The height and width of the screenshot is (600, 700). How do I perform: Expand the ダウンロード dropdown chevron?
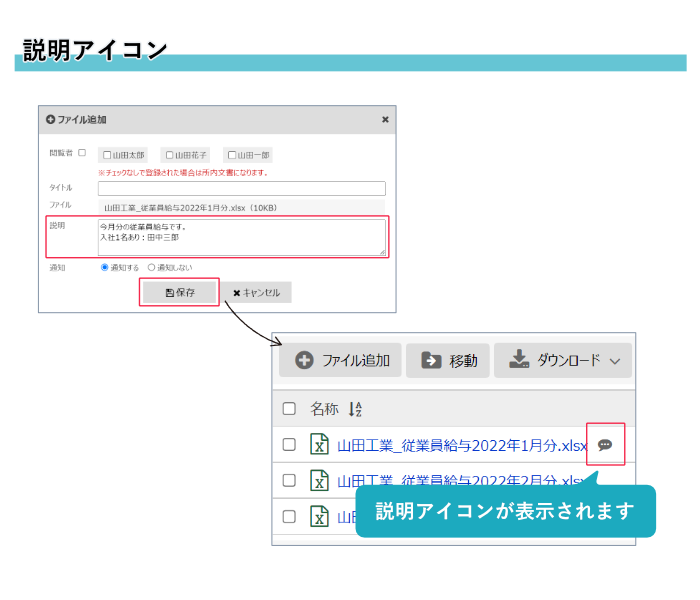(615, 361)
